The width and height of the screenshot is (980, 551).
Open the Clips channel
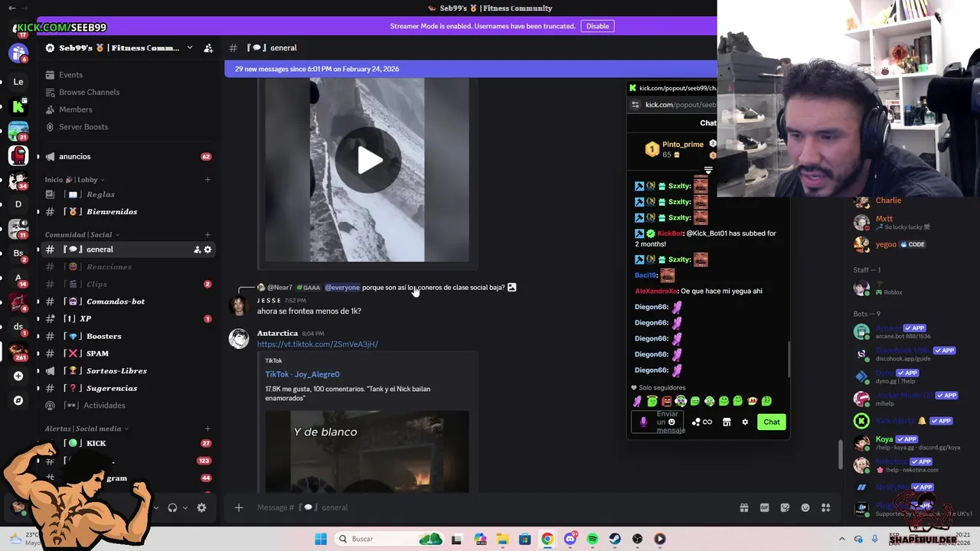(x=96, y=285)
